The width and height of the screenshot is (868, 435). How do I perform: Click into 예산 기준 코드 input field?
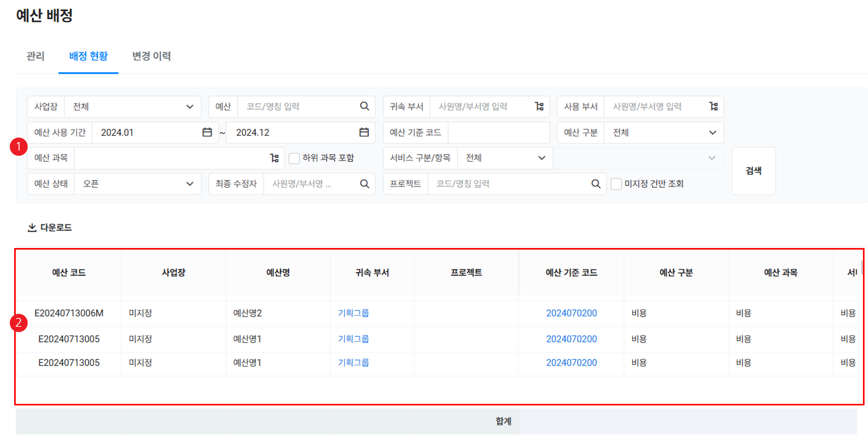point(498,133)
